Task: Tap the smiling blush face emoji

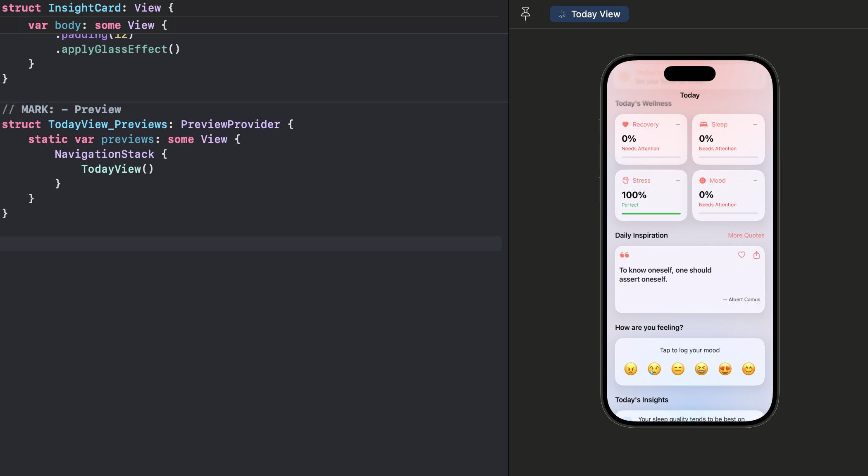Action: coord(749,369)
